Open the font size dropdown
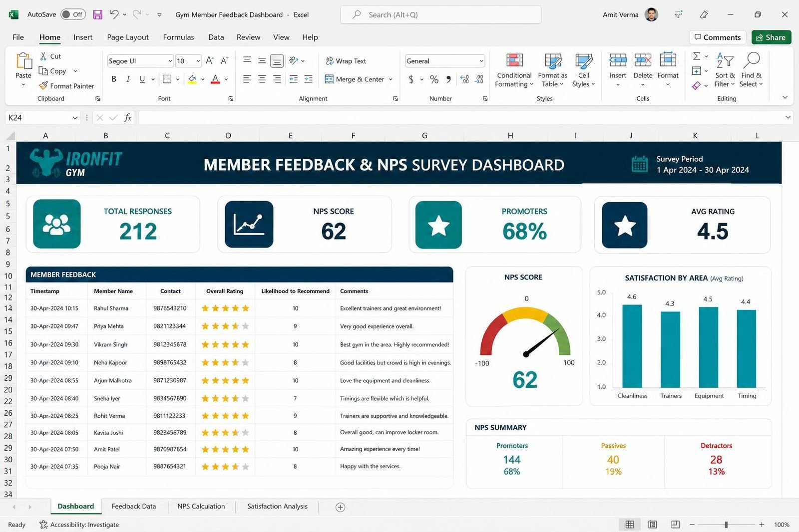Viewport: 799px width, 532px height. coord(198,61)
